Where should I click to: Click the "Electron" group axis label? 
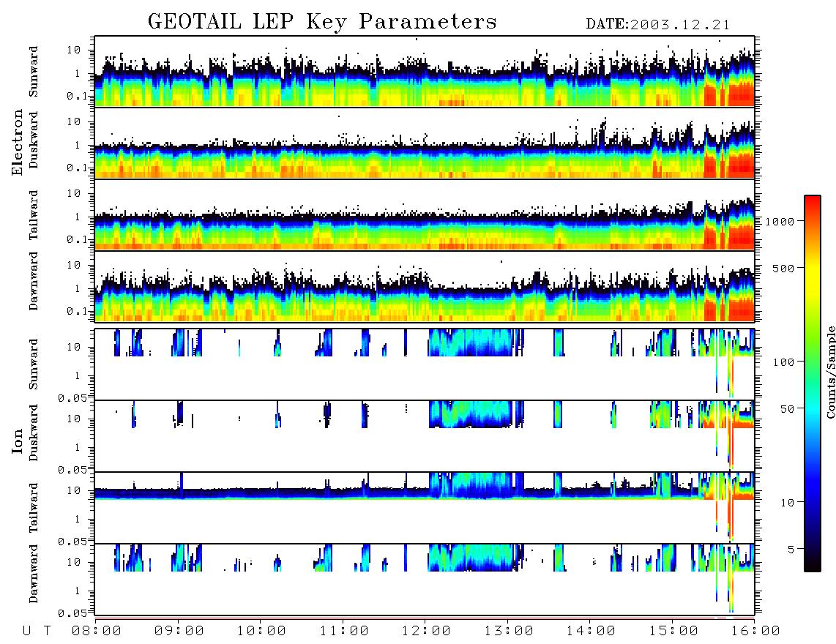tap(17, 143)
